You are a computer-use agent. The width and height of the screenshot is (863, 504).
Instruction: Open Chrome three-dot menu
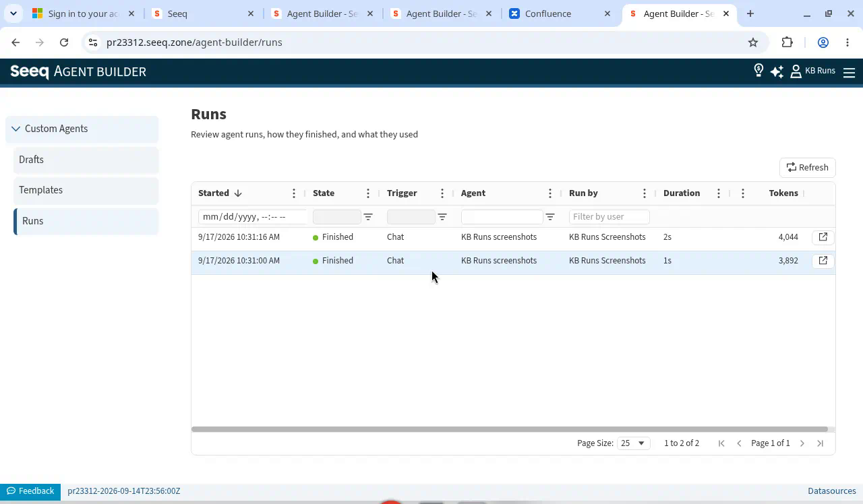847,42
